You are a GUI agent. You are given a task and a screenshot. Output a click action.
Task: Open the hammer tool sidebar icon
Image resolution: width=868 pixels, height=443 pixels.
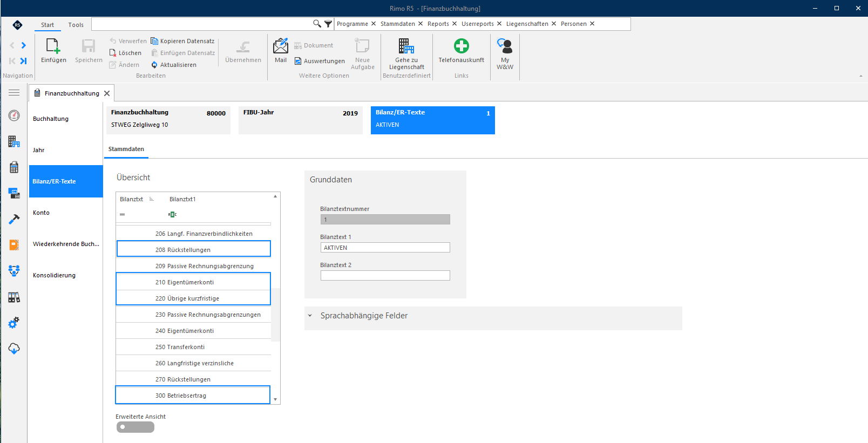(x=14, y=219)
